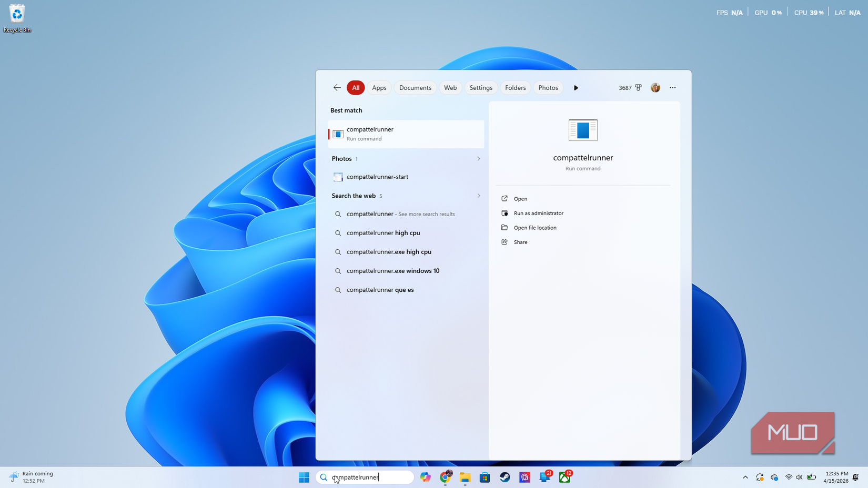Open 'compattelrunner - See more search results'

click(x=406, y=214)
